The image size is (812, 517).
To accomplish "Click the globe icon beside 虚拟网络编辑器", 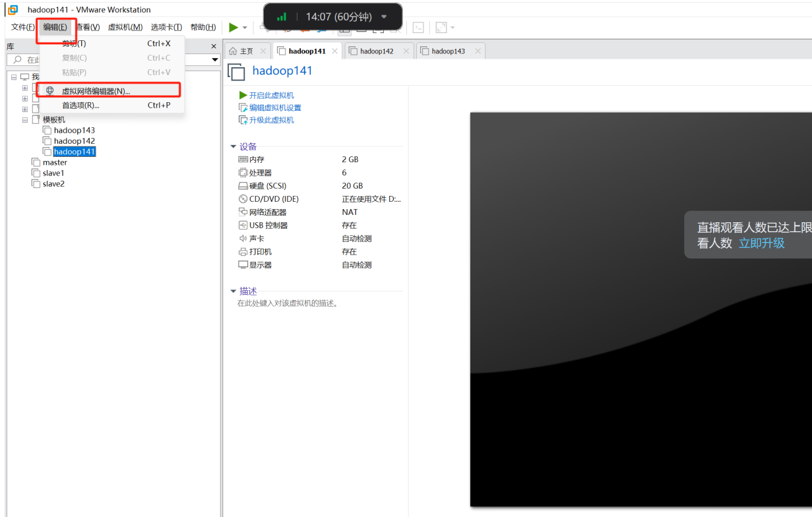I will (x=50, y=91).
